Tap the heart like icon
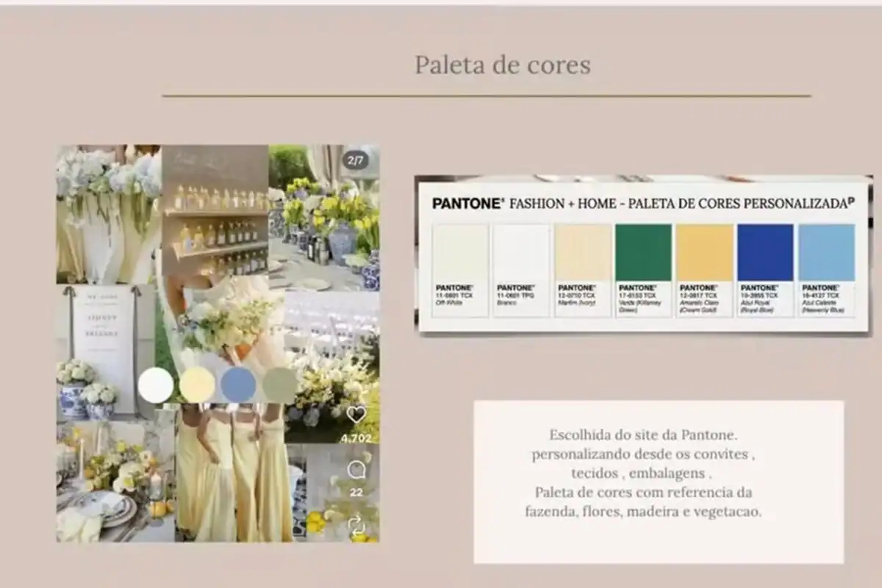This screenshot has width=882, height=588. (x=356, y=415)
